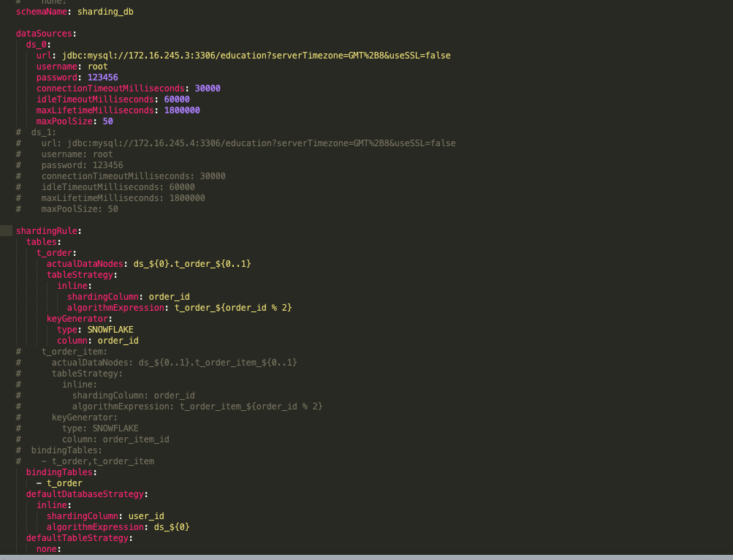Screen dimensions: 733x560
Task: Click the purple maxLifetimeMilliseconds value 1800000
Action: tap(182, 110)
